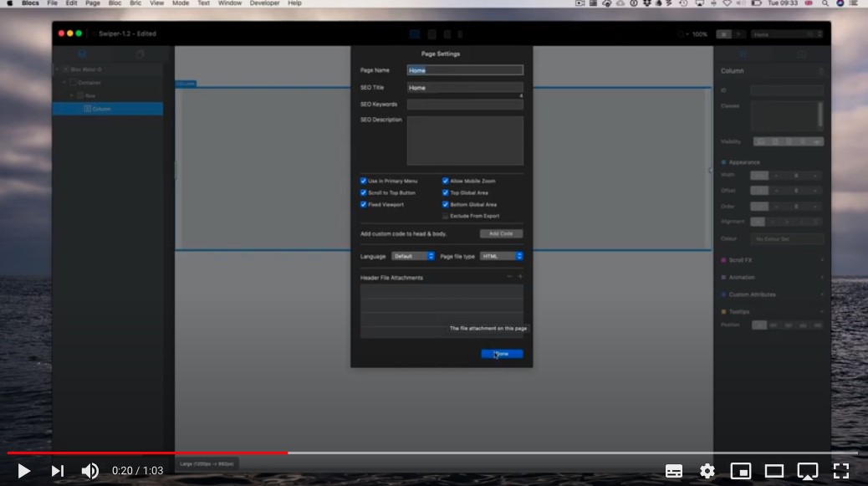The image size is (868, 486).
Task: Play the video
Action: coord(24,471)
